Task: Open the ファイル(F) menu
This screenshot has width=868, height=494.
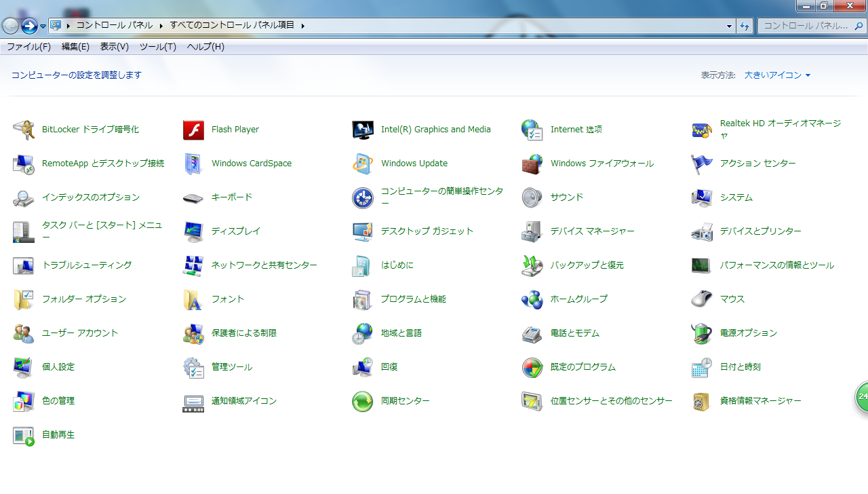Action: point(28,47)
